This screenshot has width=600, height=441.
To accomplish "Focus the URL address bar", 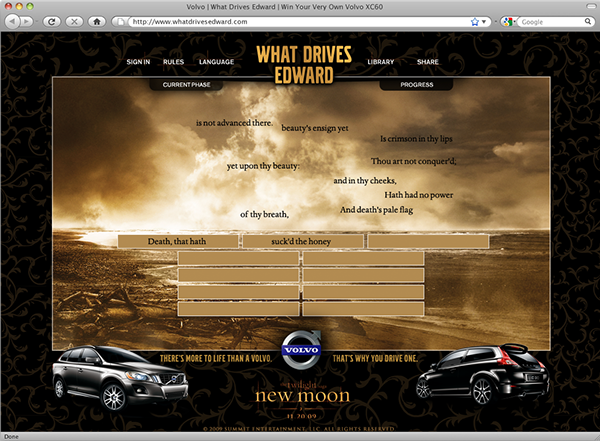I will 298,22.
